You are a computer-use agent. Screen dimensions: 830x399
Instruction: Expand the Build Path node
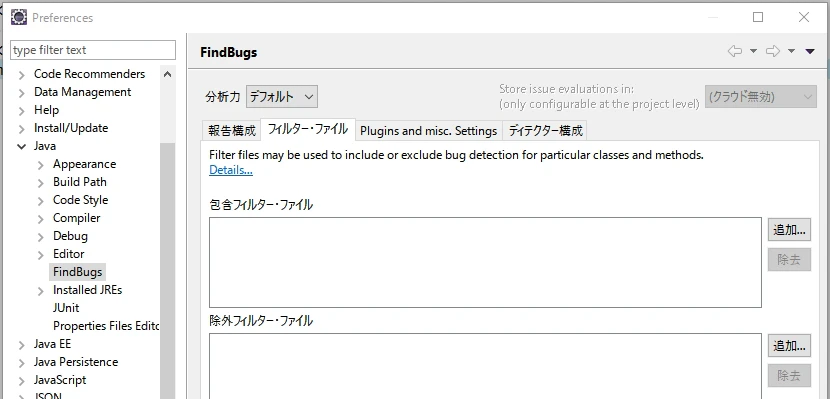(41, 183)
